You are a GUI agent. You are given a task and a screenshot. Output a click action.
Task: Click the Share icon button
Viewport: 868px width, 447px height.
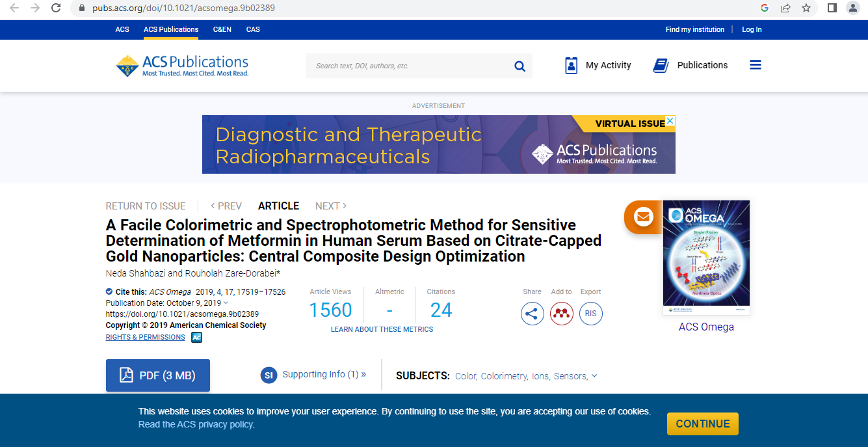[533, 314]
